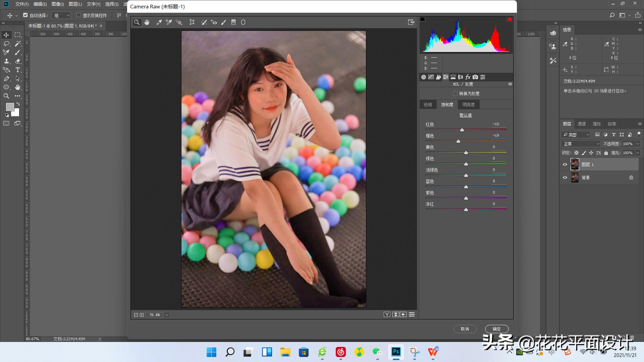Select the White Balance eyedropper tool
Image resolution: width=644 pixels, height=362 pixels.
(x=159, y=22)
